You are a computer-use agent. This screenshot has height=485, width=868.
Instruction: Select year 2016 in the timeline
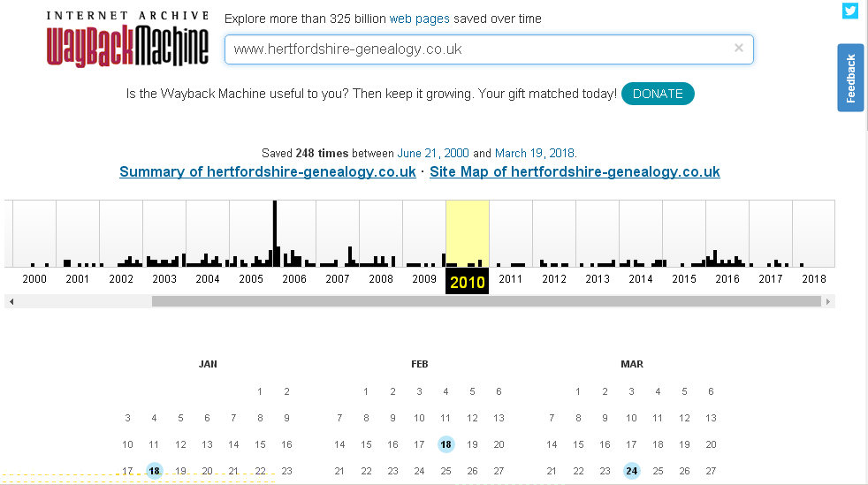click(x=727, y=279)
